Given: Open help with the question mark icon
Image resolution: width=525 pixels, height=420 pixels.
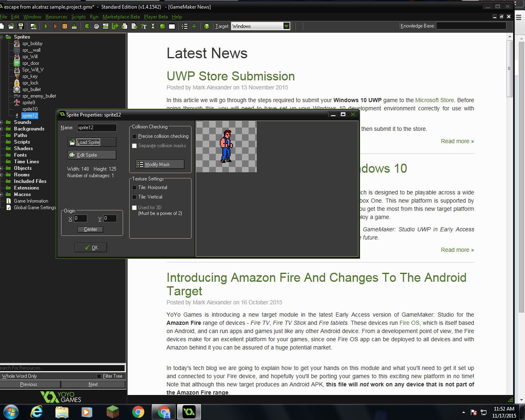Looking at the screenshot, I should (207, 26).
